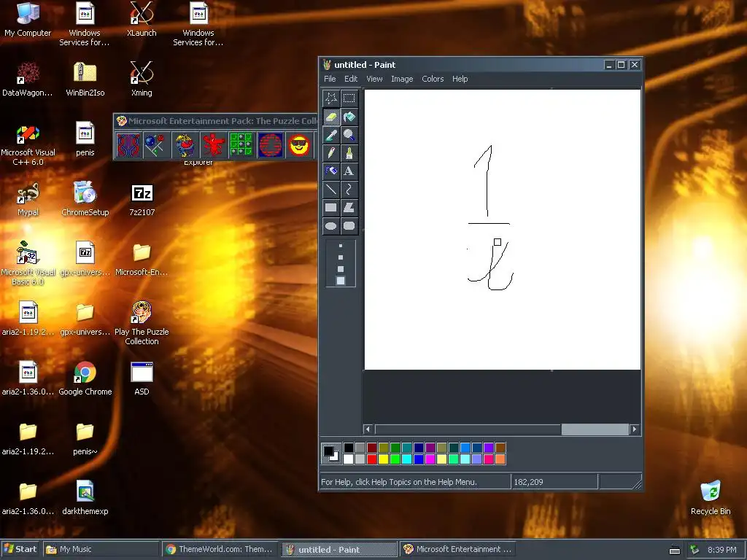Choose the Polygon shape tool in Paint

[349, 207]
